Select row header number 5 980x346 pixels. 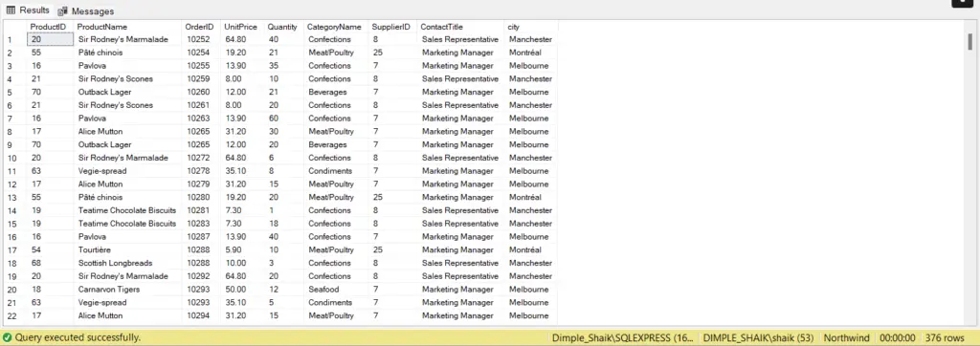click(x=15, y=92)
